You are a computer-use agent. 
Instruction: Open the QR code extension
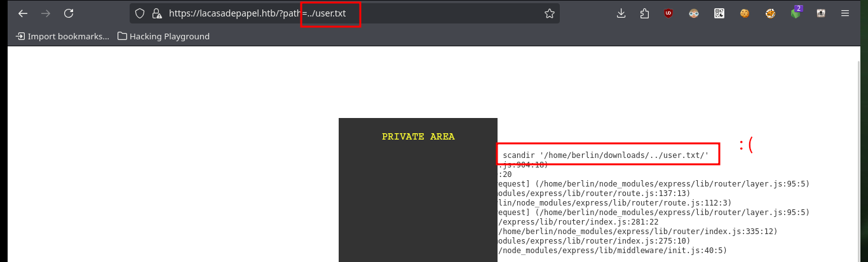tap(719, 13)
